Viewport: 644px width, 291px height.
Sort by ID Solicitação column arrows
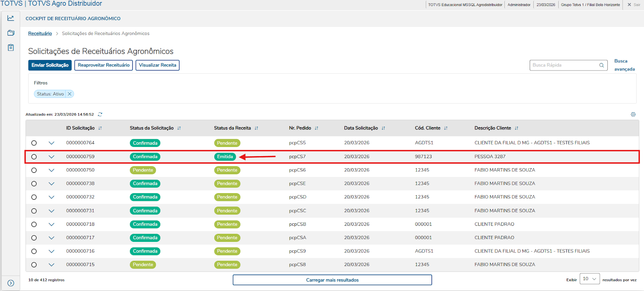click(100, 128)
